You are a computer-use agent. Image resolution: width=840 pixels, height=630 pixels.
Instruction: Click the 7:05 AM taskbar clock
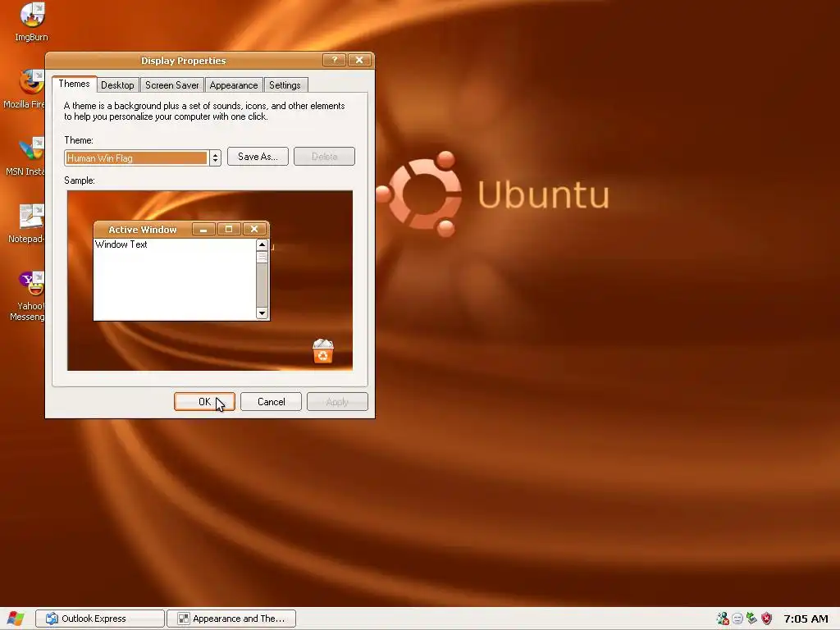pos(806,619)
